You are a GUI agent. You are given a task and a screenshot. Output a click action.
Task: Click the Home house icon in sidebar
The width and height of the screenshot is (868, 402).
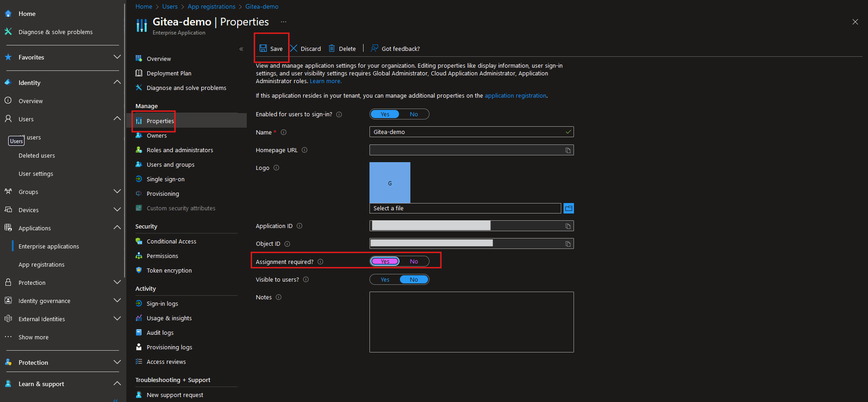[x=8, y=14]
